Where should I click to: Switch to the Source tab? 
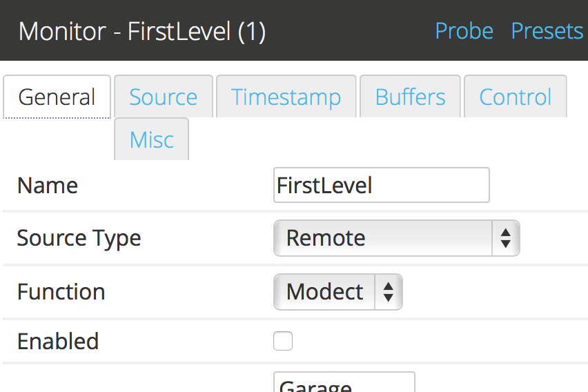coord(164,97)
